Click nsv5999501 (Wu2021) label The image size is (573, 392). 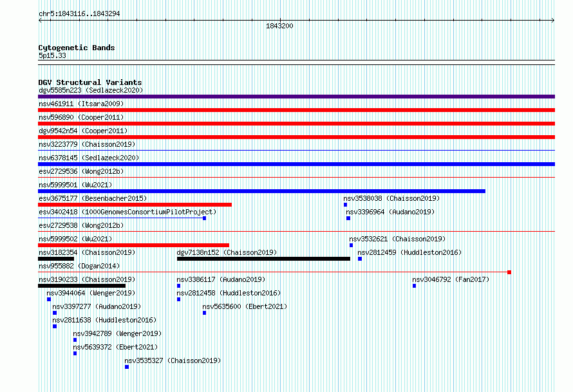(75, 185)
